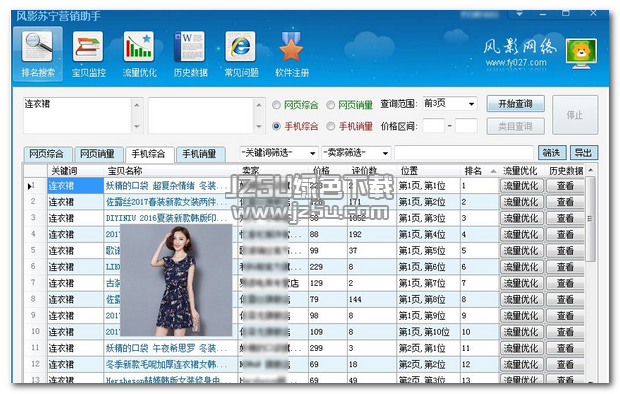The width and height of the screenshot is (620, 394).
Task: Click the keyword box scroll-down arrow
Action: [137, 127]
